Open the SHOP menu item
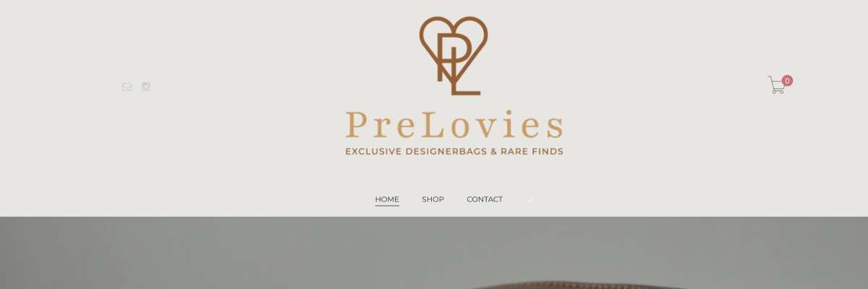Viewport: 868px width, 289px height. pyautogui.click(x=433, y=199)
